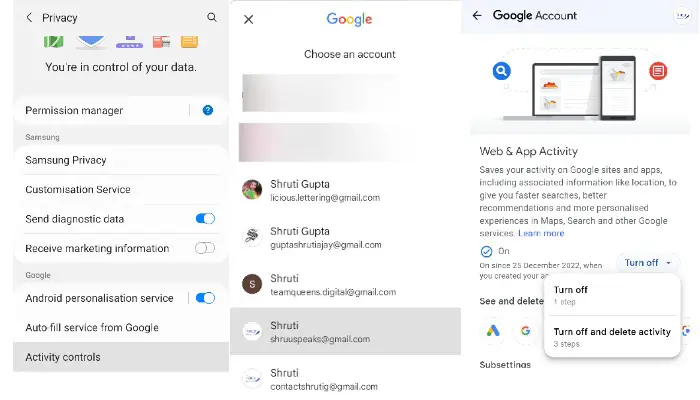Open profile avatar in Google Account header

[682, 16]
